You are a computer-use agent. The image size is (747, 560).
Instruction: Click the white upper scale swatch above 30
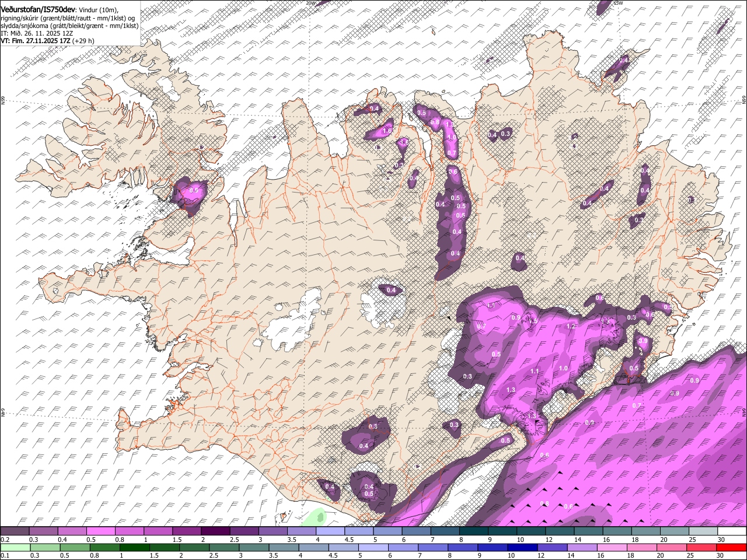[732, 531]
